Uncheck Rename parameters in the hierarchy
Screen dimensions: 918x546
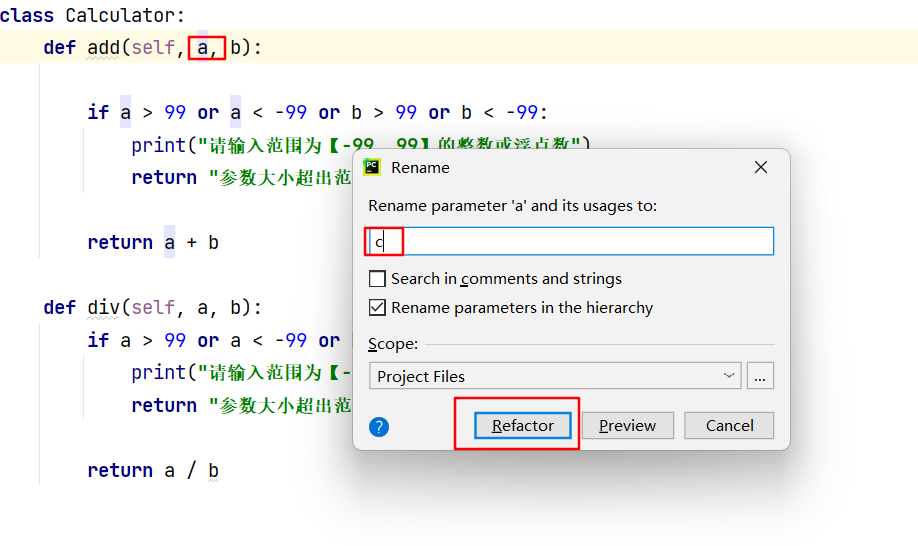click(377, 307)
